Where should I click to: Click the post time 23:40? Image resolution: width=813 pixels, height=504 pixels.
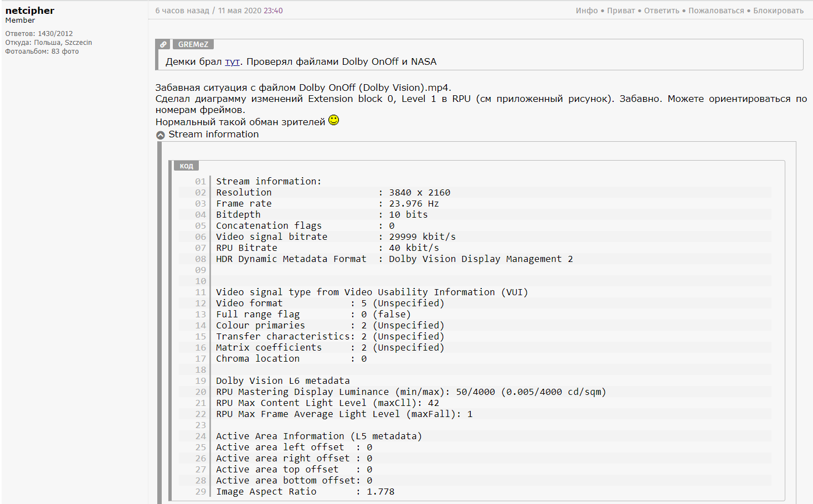[x=273, y=11]
